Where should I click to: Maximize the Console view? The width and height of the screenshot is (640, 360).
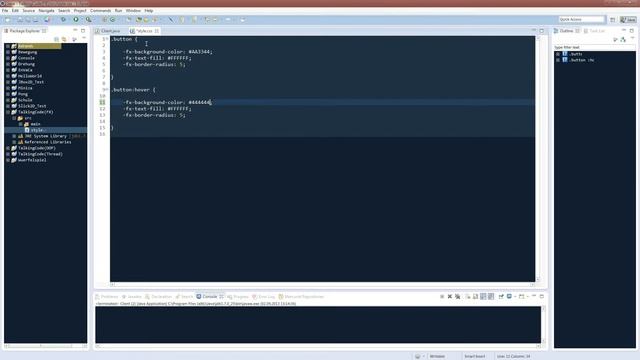click(x=542, y=296)
